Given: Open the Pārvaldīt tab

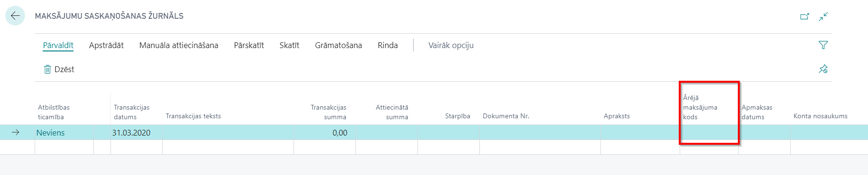Looking at the screenshot, I should pos(58,45).
